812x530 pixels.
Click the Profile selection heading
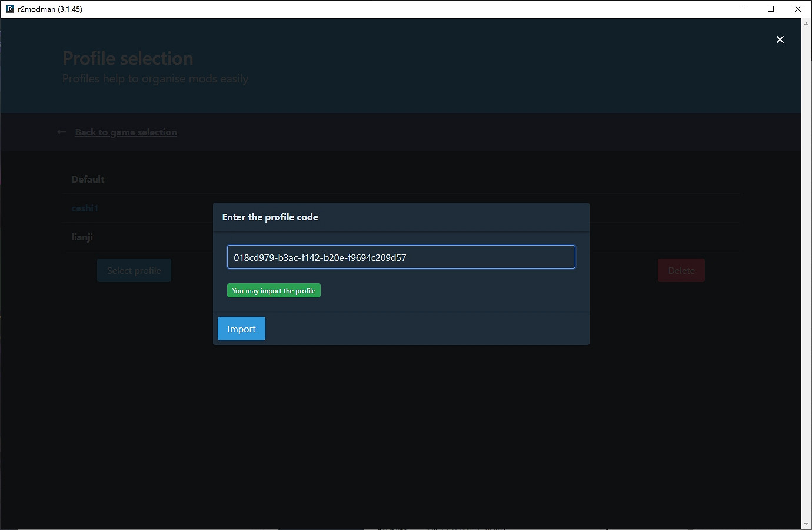pos(128,58)
